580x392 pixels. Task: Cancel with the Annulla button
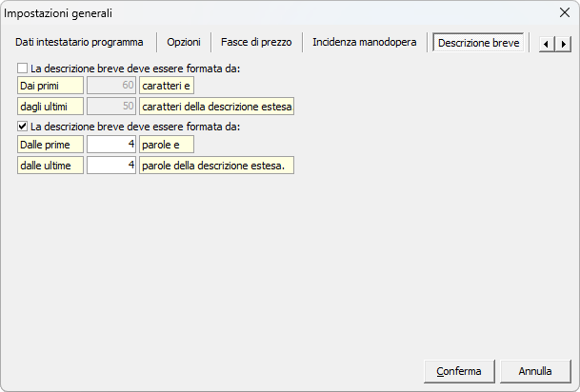point(534,370)
